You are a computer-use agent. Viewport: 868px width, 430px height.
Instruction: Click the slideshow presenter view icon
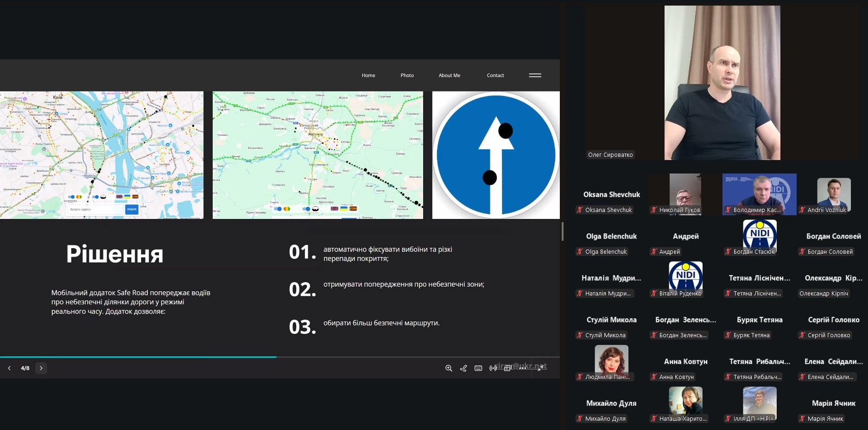(508, 368)
